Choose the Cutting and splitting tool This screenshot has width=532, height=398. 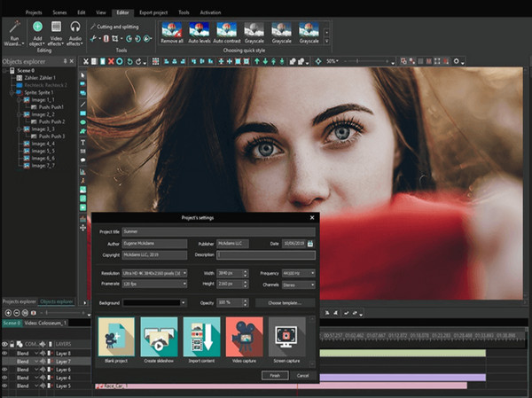pos(114,27)
